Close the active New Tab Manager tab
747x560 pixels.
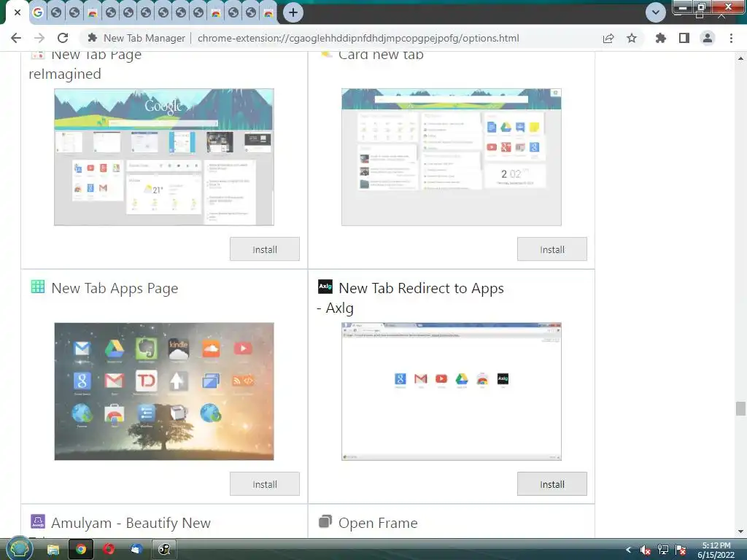(18, 12)
